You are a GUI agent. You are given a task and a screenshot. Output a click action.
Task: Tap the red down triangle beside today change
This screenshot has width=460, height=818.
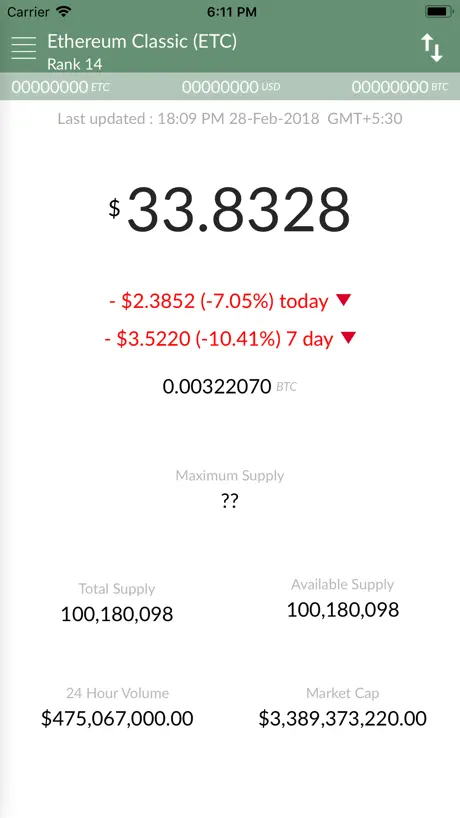point(344,300)
